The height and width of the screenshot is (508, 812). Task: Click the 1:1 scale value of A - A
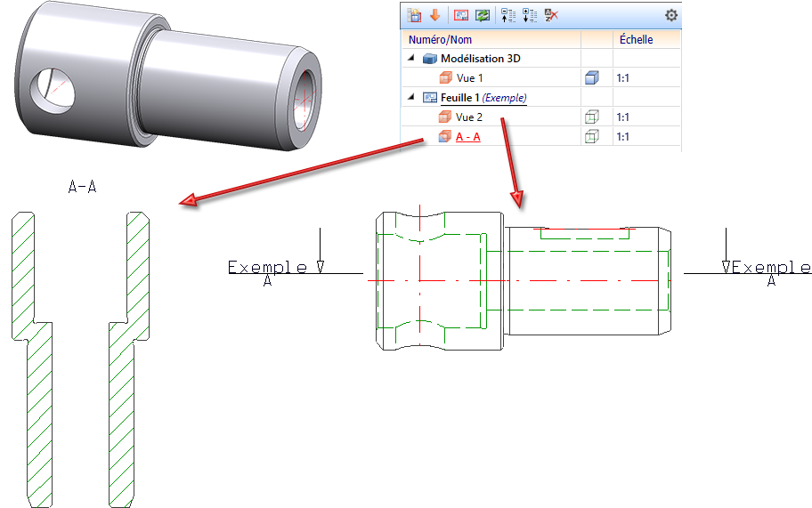[623, 137]
